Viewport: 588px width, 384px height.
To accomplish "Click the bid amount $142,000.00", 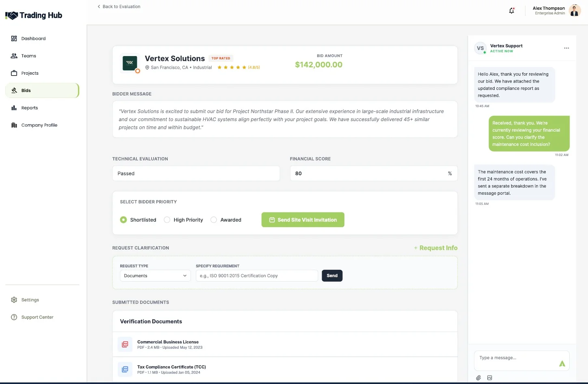I will tap(319, 65).
